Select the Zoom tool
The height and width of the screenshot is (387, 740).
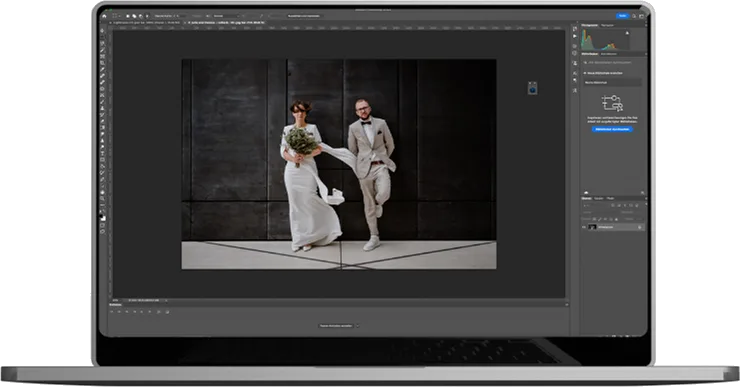tap(102, 198)
